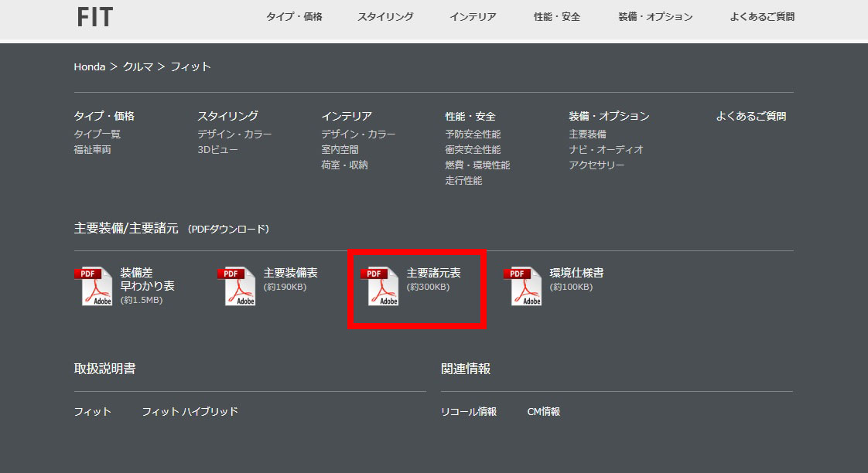Open デザイン・カラー under スタイリング

point(234,134)
